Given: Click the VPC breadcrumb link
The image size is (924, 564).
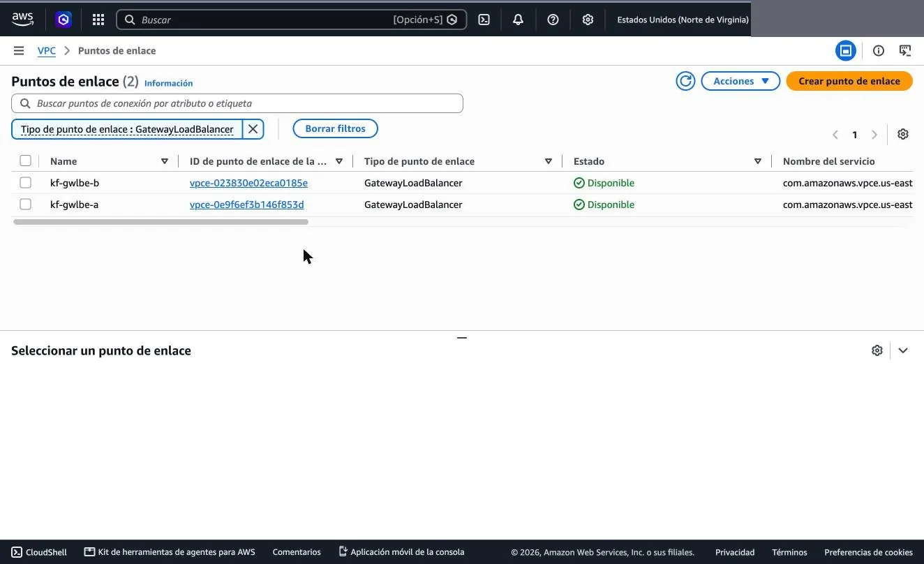Looking at the screenshot, I should click(x=47, y=51).
